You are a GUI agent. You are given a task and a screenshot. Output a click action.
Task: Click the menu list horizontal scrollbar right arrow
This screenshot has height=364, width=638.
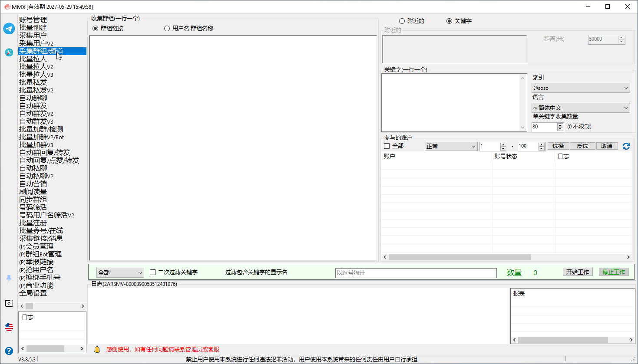point(83,306)
